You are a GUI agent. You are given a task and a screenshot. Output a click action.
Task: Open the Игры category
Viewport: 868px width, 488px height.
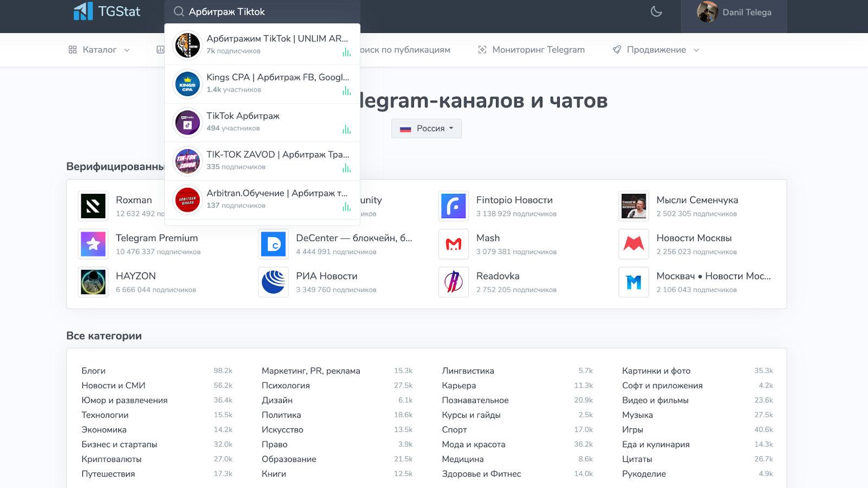click(x=633, y=429)
